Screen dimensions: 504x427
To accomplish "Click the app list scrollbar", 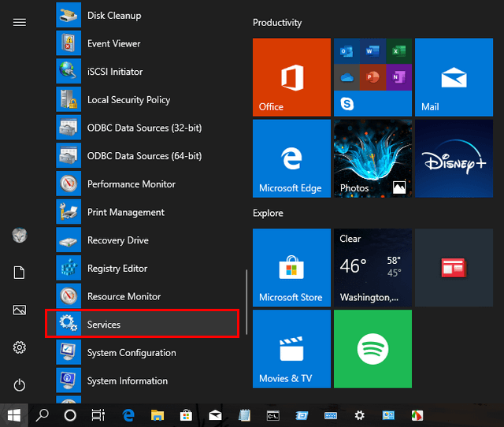I will (246, 302).
